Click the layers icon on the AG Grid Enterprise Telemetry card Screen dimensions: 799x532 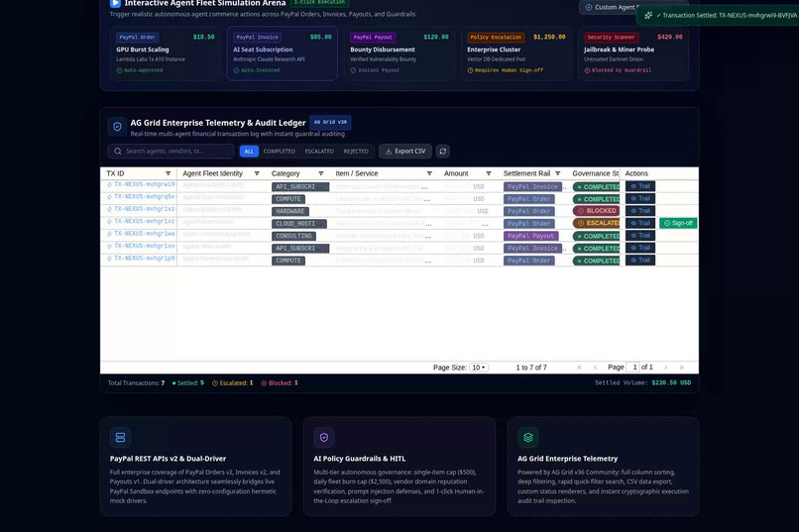528,437
